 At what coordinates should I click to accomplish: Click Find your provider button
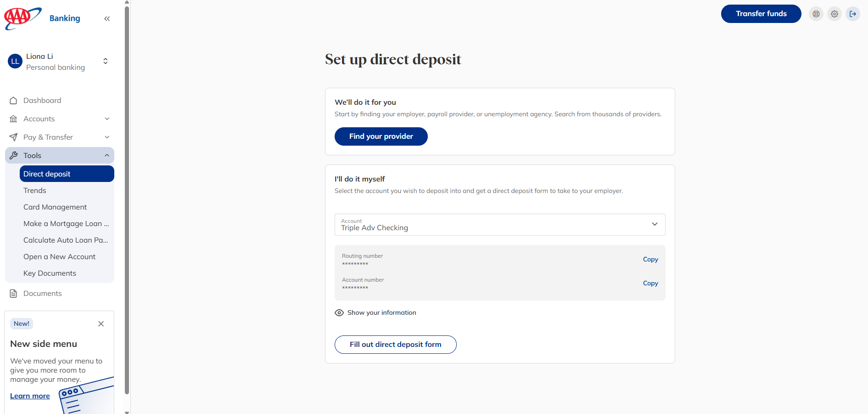[x=381, y=136]
